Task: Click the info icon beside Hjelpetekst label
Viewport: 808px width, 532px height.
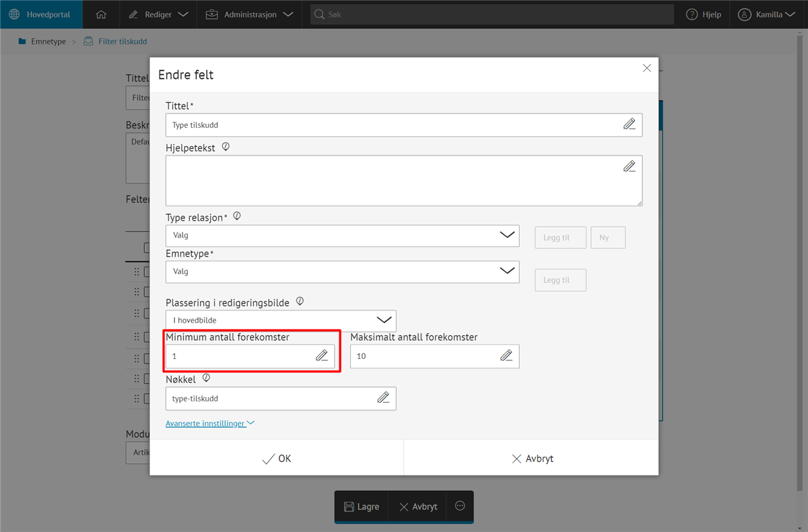Action: tap(226, 147)
